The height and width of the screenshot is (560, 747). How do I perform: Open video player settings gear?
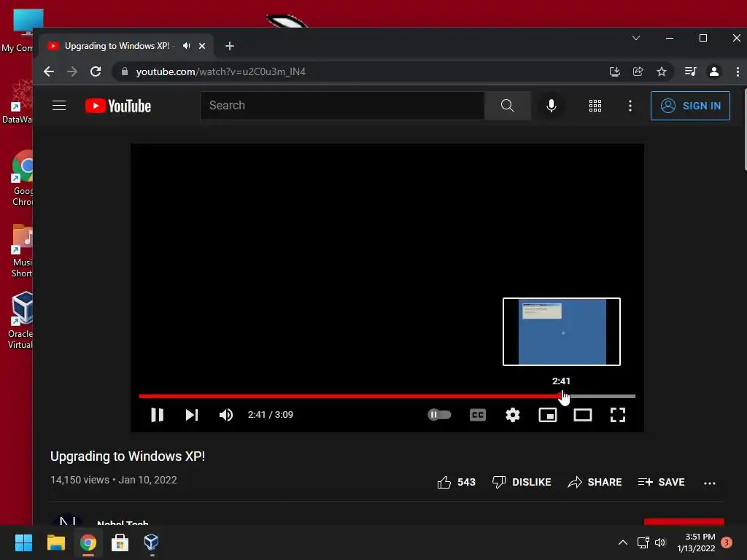pos(513,415)
